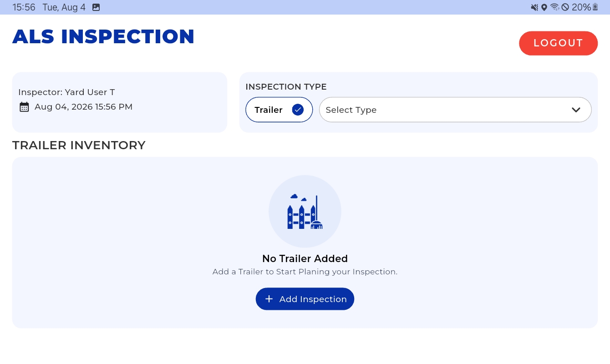610x364 pixels.
Task: Click the Trailer Inventory heading
Action: coord(79,145)
